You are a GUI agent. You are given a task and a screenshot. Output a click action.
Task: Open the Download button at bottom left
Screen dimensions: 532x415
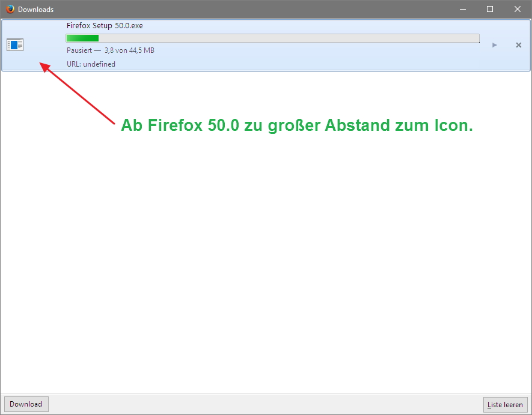click(x=26, y=404)
